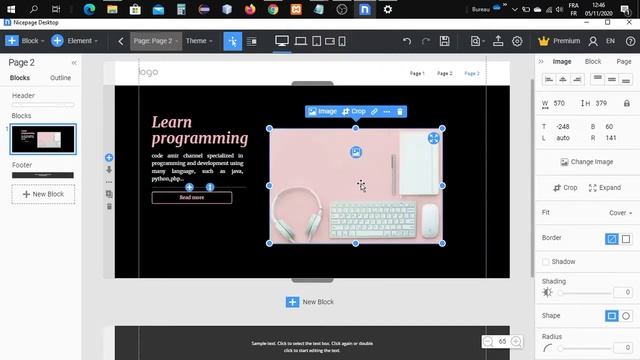This screenshot has height=360, width=640.
Task: Open the Block dropdown menu
Action: click(33, 41)
